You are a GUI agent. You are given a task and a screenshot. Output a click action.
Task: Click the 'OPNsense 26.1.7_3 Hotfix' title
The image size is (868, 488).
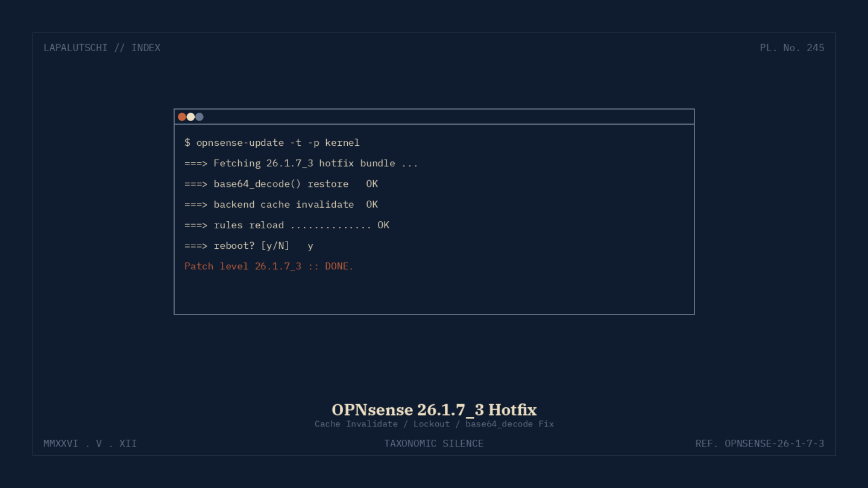click(x=434, y=410)
